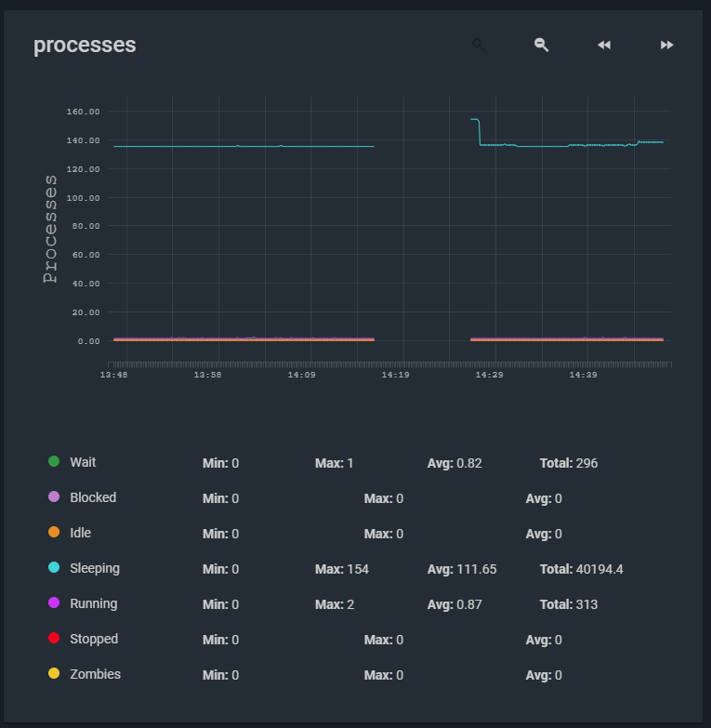This screenshot has width=711, height=728.
Task: Click the zoom in magnifier icon
Action: [479, 45]
